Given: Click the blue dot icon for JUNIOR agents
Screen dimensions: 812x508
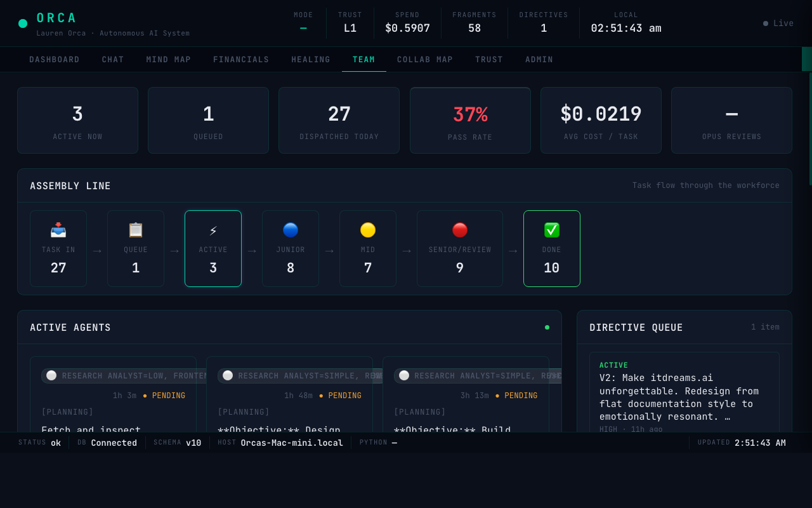Looking at the screenshot, I should point(290,230).
